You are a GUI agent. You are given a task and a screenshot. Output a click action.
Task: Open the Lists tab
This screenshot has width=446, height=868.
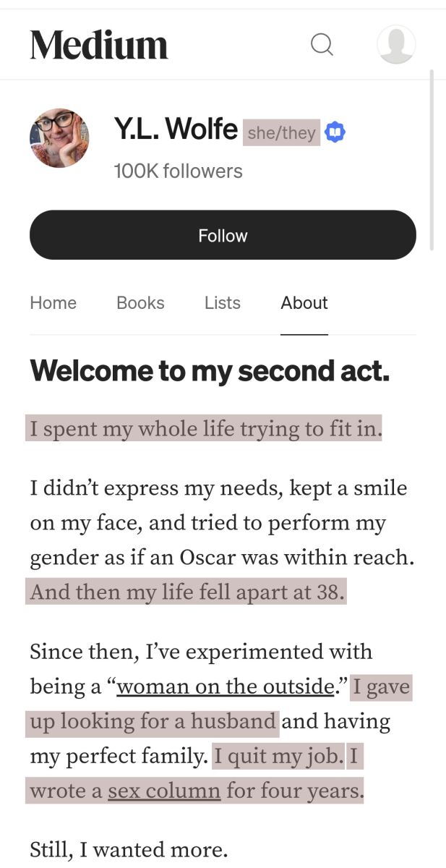222,303
